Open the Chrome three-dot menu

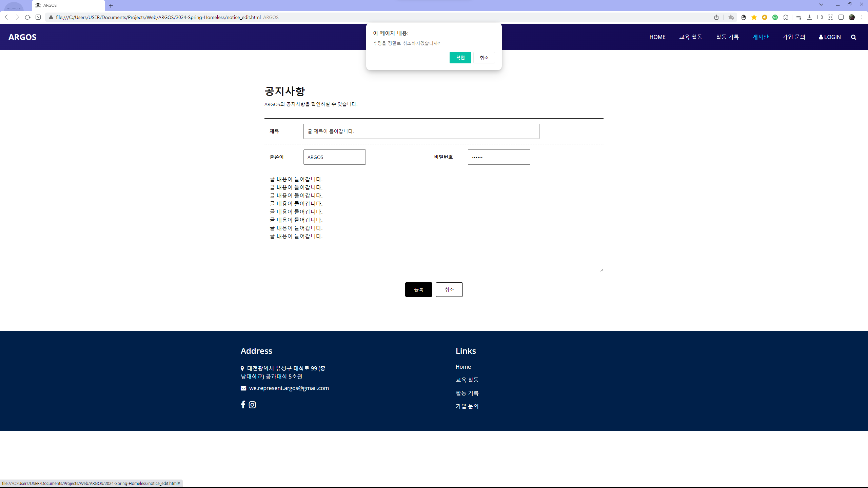pyautogui.click(x=862, y=17)
